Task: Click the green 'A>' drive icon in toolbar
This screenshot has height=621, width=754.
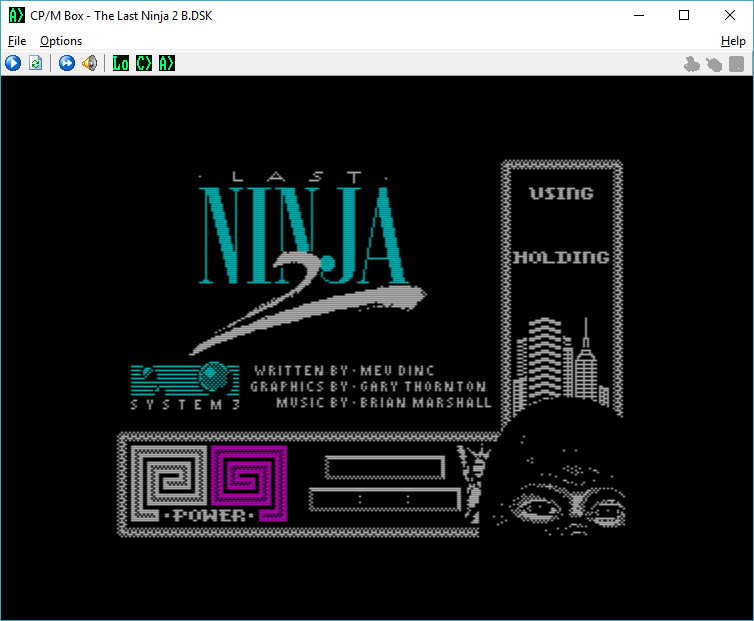Action: pos(167,63)
